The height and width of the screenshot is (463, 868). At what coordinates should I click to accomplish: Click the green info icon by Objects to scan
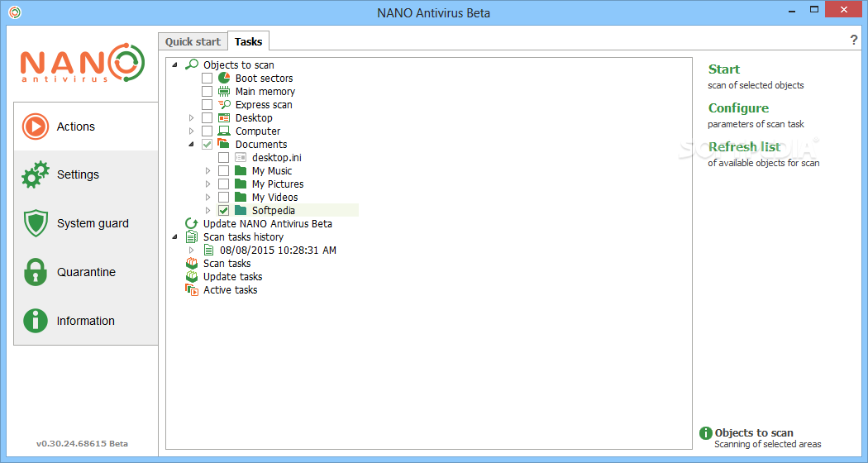705,433
